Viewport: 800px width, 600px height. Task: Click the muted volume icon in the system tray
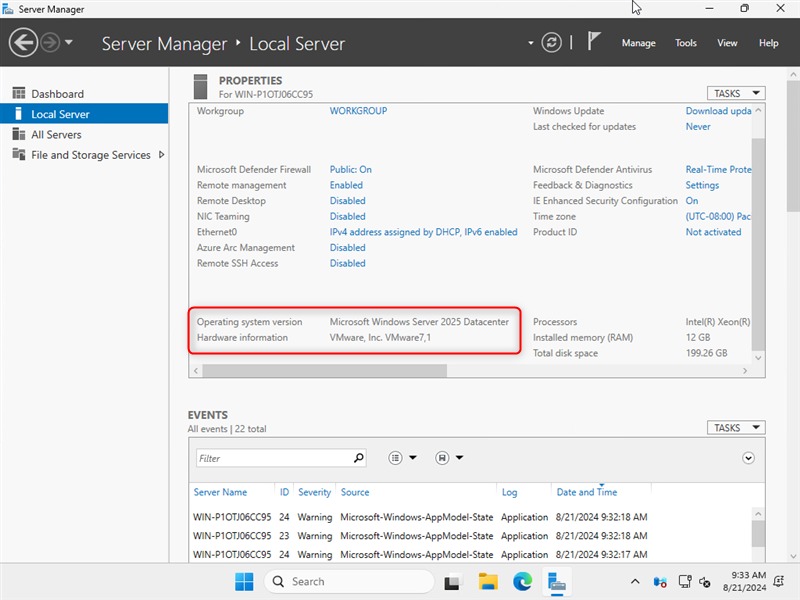pyautogui.click(x=704, y=583)
